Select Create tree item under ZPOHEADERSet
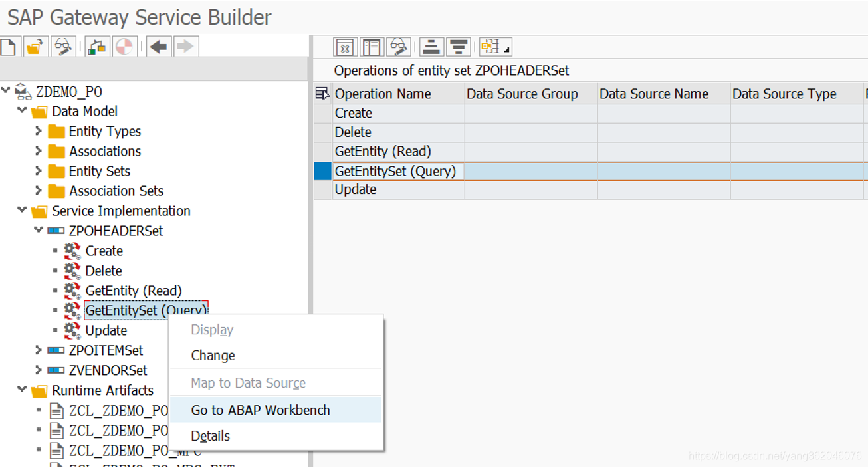Viewport: 868px width, 468px height. [104, 251]
